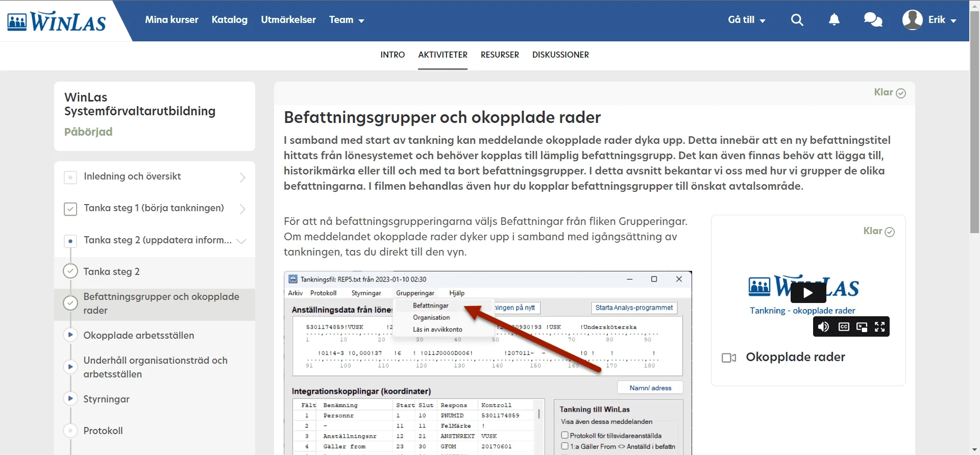The width and height of the screenshot is (980, 455).
Task: Select the AKTIVITETER tab
Action: point(443,55)
